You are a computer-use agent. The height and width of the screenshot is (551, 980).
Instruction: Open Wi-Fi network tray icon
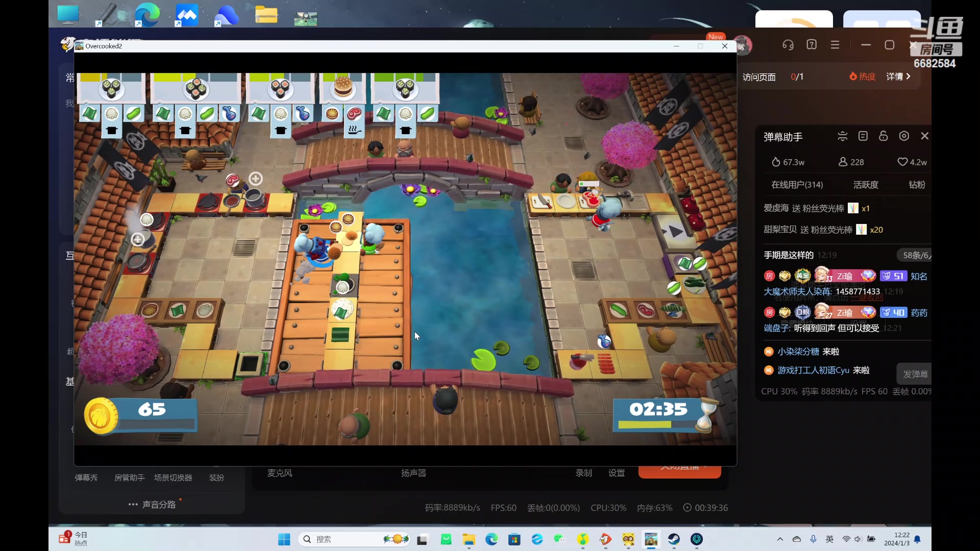846,539
